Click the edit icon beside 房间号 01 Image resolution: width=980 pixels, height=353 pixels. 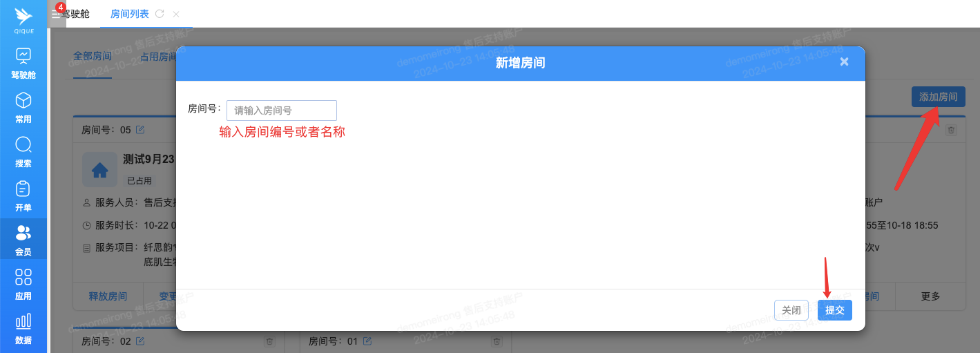[367, 341]
